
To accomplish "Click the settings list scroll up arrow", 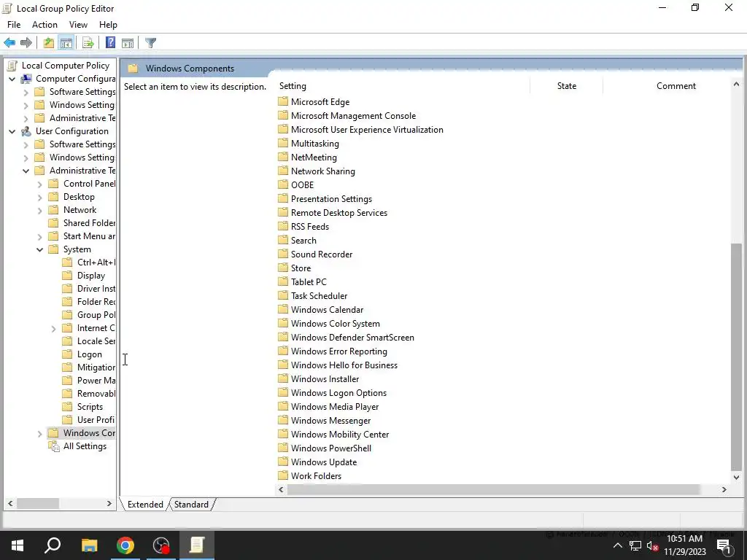I will 736,85.
